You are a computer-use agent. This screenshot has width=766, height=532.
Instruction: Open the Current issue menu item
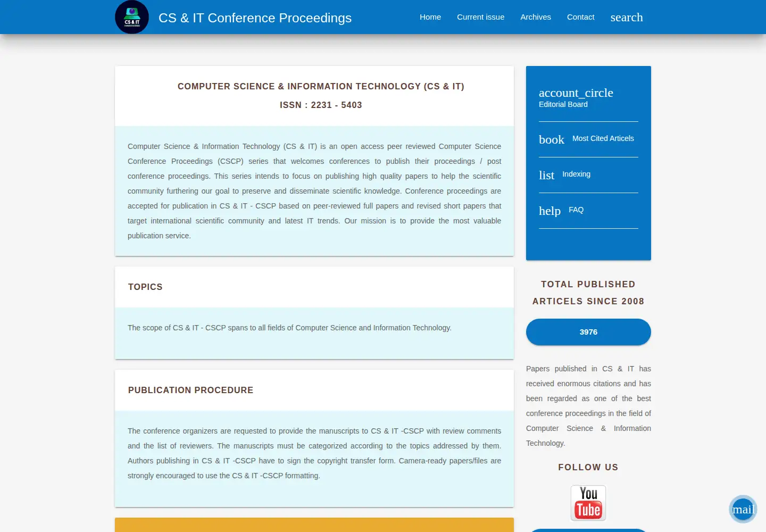[481, 17]
